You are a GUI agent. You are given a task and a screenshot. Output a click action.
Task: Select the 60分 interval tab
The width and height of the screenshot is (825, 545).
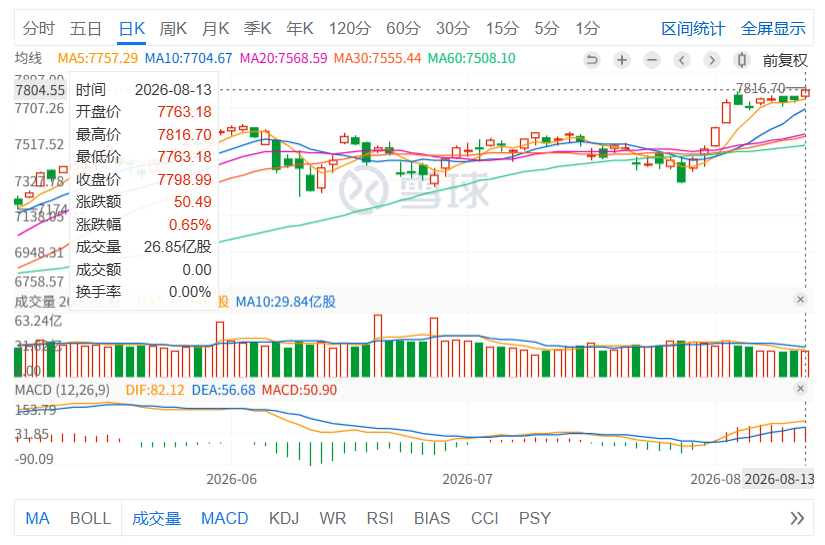click(x=403, y=28)
